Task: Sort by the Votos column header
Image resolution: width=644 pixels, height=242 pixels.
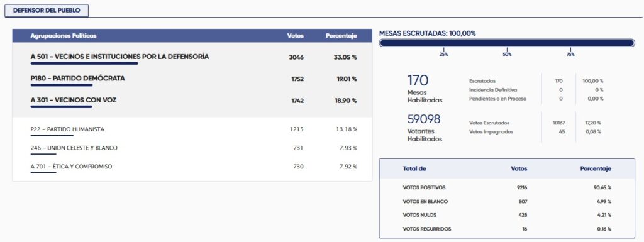Action: coord(296,36)
